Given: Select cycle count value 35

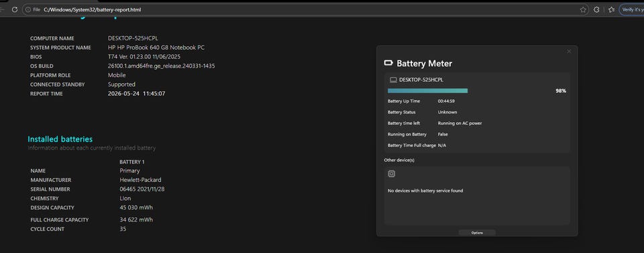Looking at the screenshot, I should point(123,229).
